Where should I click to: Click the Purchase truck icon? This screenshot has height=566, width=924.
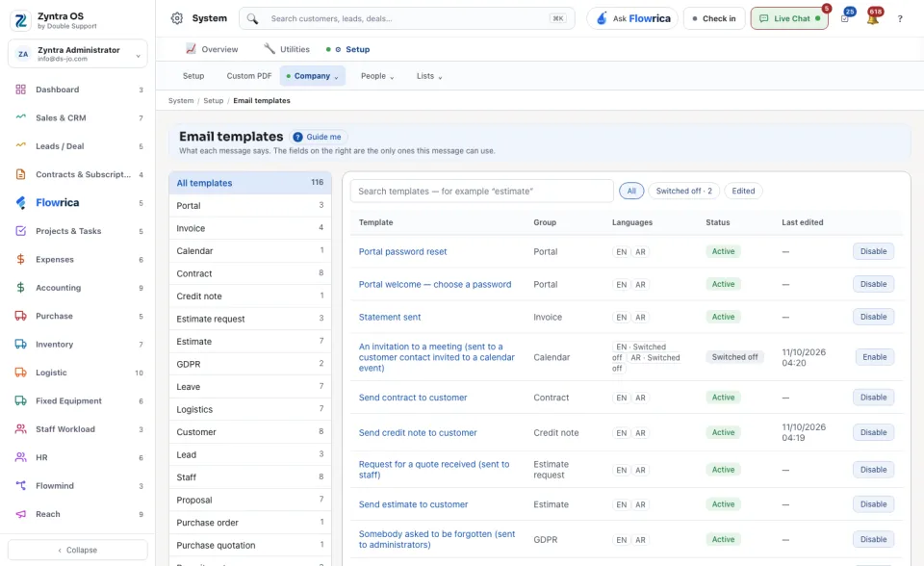[20, 316]
